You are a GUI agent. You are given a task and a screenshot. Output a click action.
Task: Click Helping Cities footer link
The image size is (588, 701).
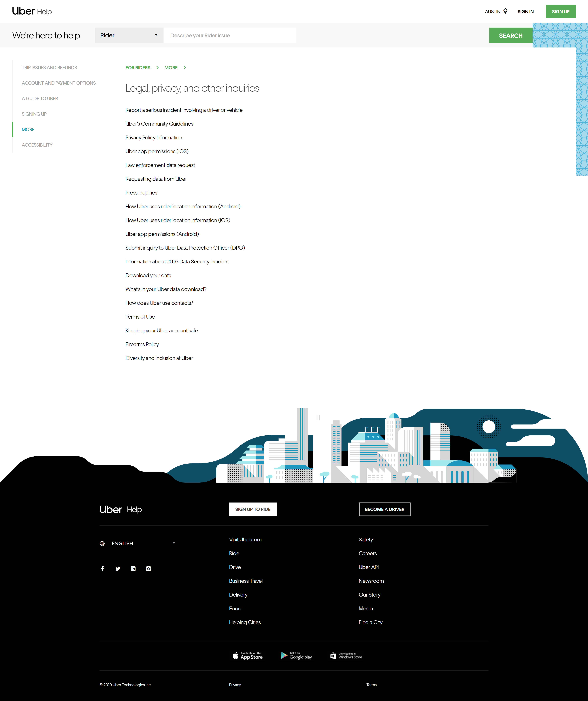245,623
